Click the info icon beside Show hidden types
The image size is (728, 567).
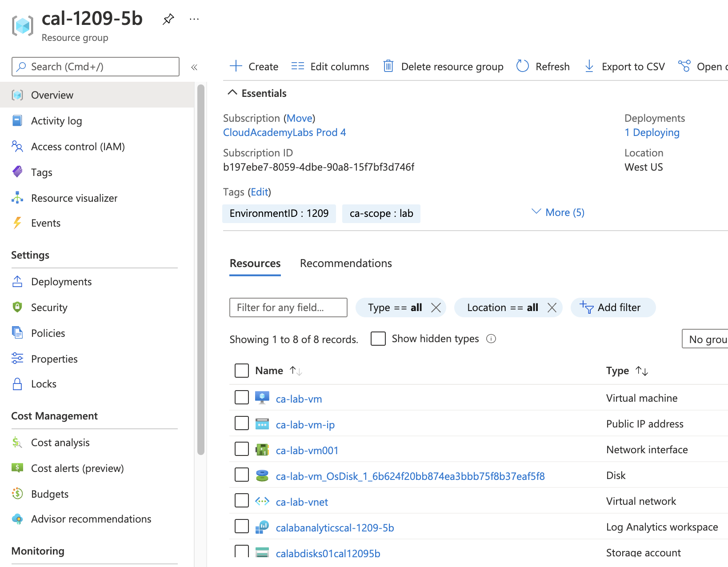pyautogui.click(x=491, y=339)
